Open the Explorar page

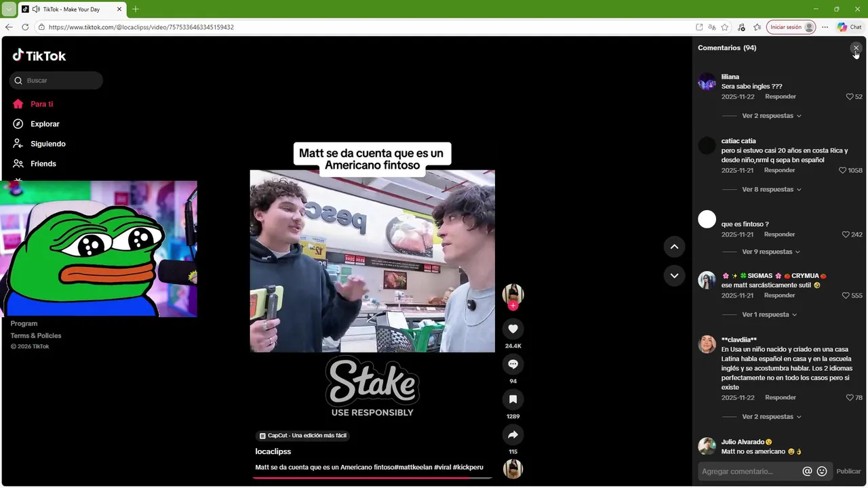(36, 124)
